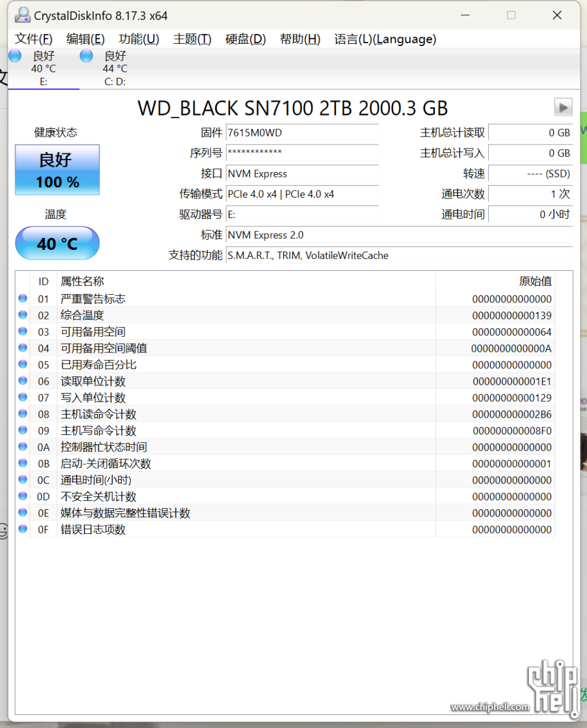Click status dot for 严重警告标志 row

pos(23,298)
